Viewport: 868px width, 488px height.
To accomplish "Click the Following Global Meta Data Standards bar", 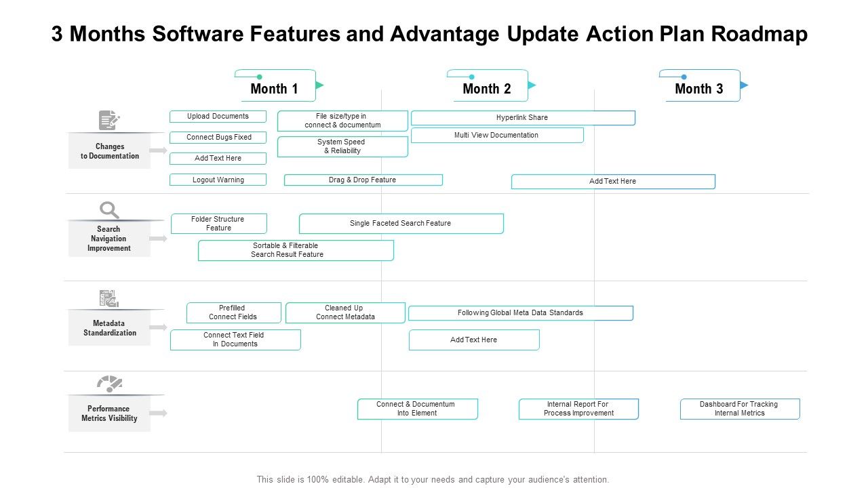I will 521,313.
